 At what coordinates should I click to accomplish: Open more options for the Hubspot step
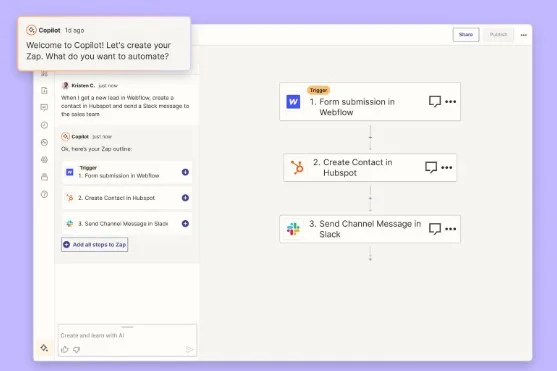coord(447,167)
